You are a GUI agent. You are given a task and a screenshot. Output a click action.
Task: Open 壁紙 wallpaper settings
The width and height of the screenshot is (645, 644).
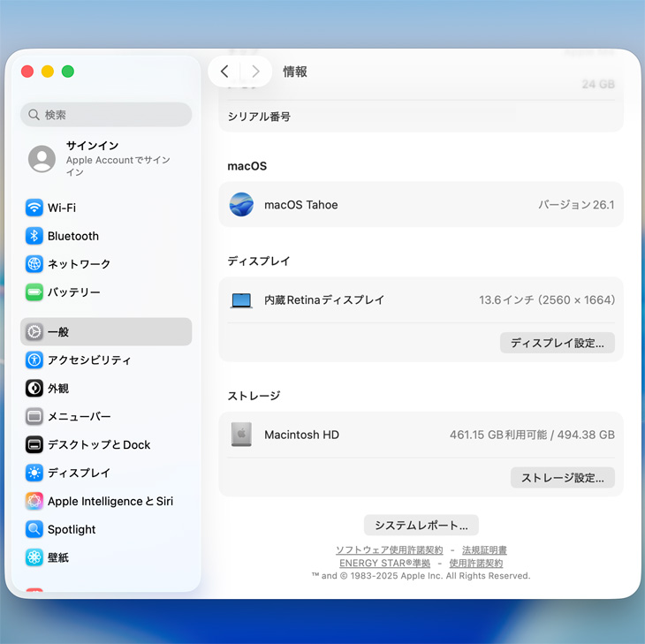[x=57, y=557]
